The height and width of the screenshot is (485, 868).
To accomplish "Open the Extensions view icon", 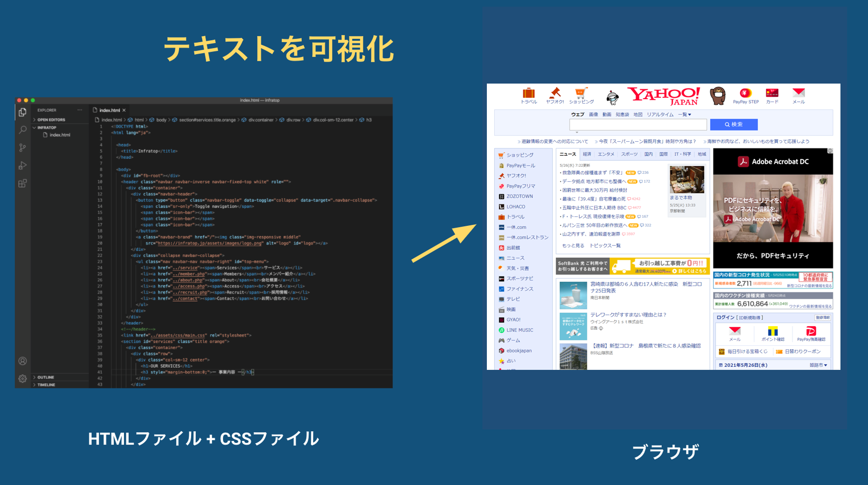I will (x=22, y=184).
